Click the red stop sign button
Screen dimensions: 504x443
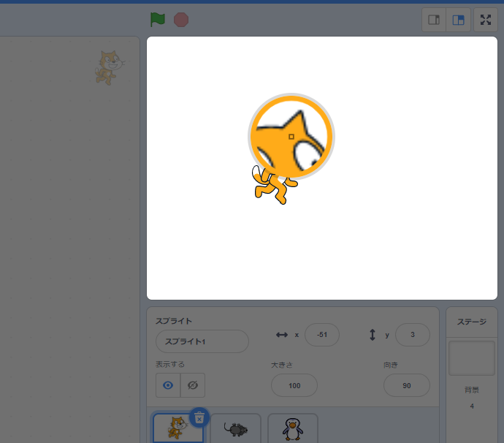(181, 20)
